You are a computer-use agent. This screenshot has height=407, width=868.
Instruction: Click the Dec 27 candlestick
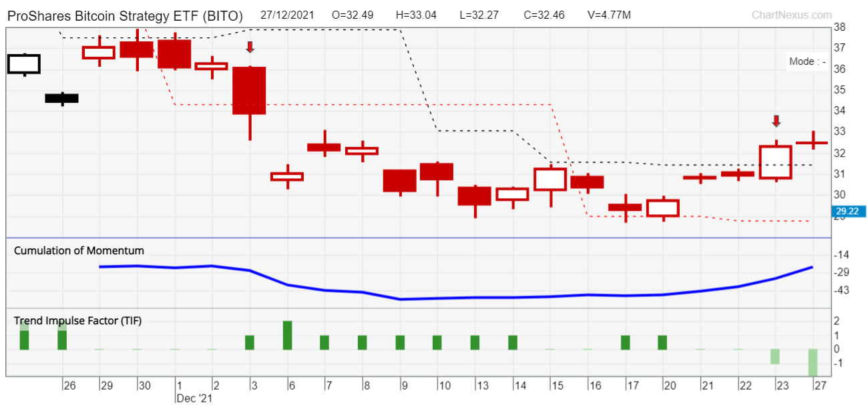[813, 142]
